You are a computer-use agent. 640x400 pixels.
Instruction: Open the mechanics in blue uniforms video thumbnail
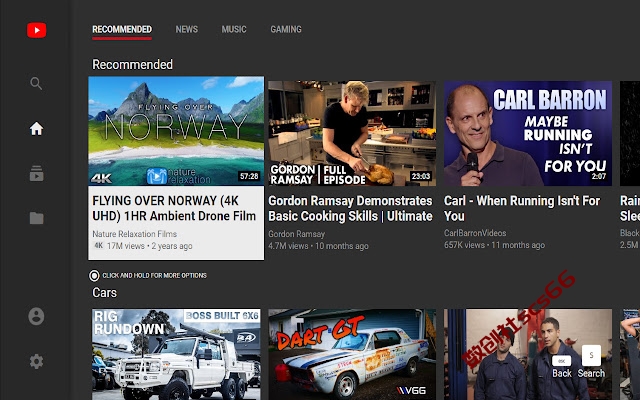(x=528, y=354)
